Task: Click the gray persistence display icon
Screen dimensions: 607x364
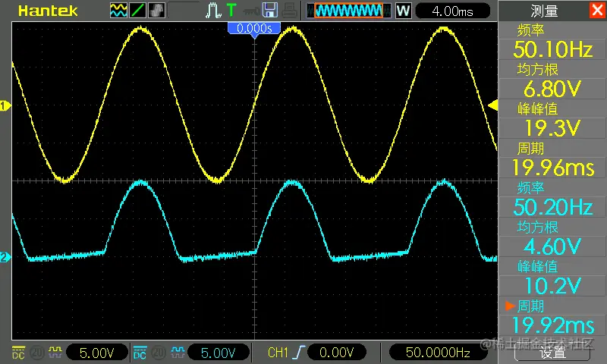Action: [x=156, y=11]
